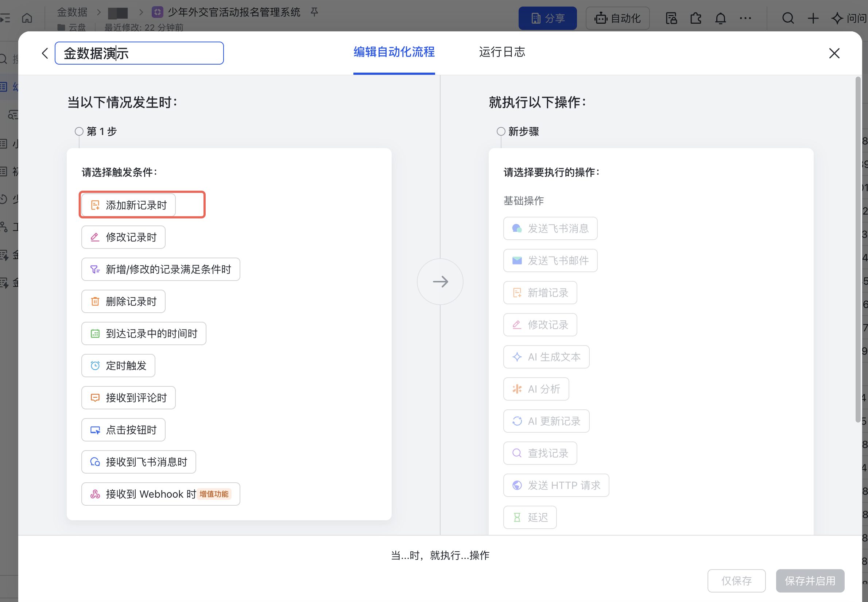Click the pin icon next to the title
The width and height of the screenshot is (868, 602).
point(314,12)
